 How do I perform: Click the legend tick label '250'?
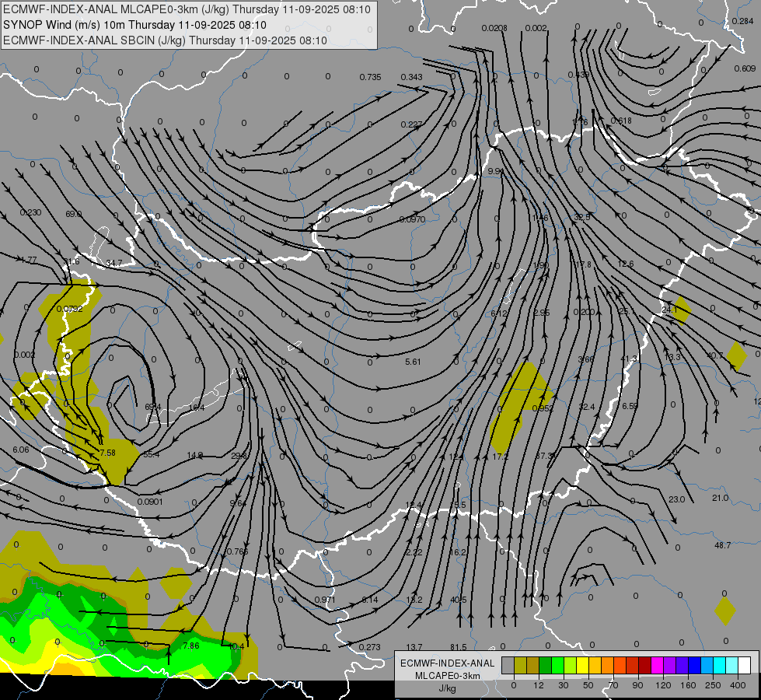coord(713,685)
